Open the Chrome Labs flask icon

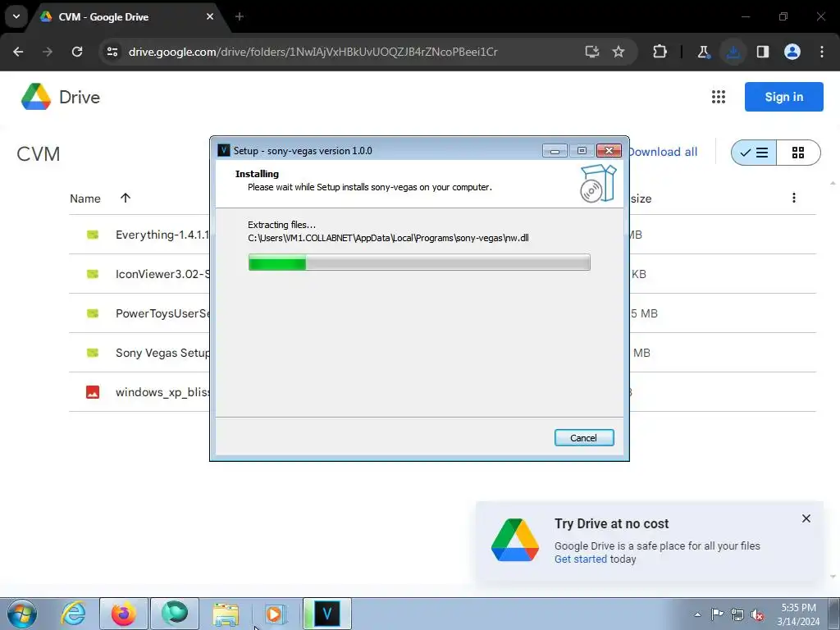click(x=703, y=52)
